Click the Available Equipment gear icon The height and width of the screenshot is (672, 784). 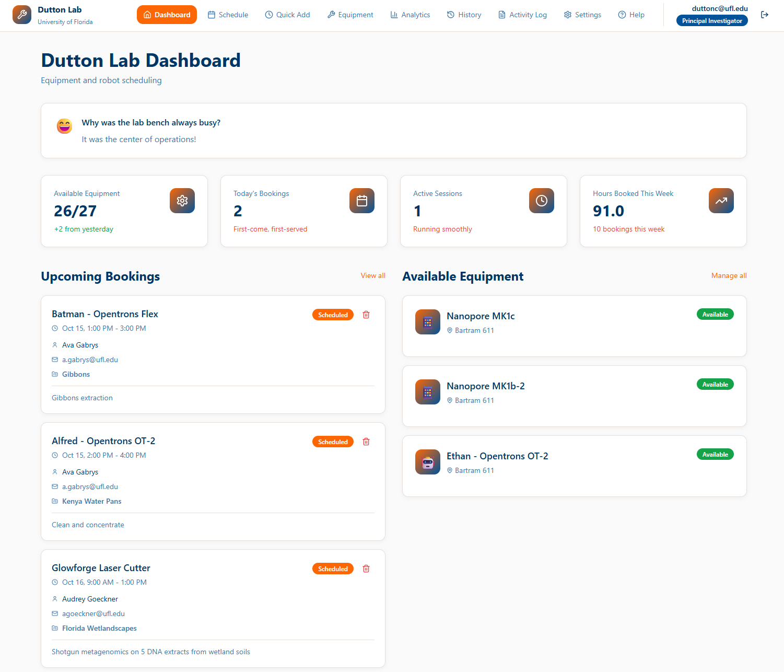(x=182, y=201)
